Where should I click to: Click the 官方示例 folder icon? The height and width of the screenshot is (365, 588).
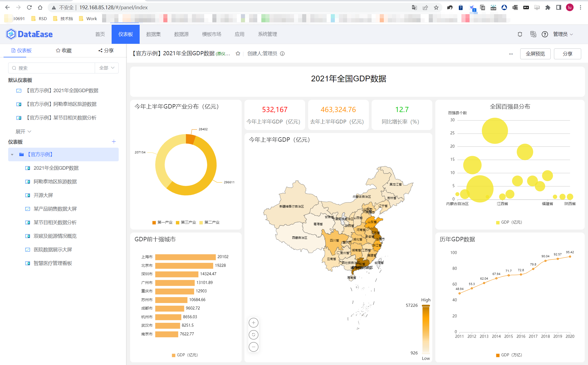pos(22,154)
